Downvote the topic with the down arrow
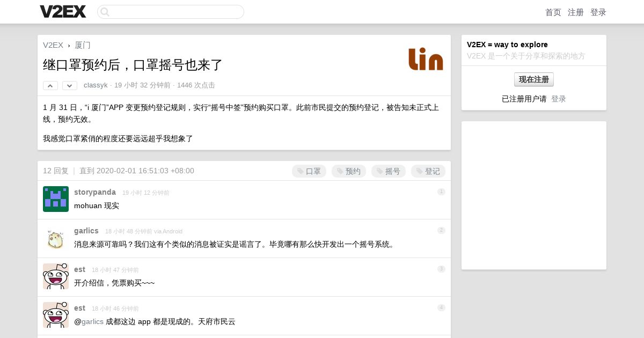 (70, 85)
